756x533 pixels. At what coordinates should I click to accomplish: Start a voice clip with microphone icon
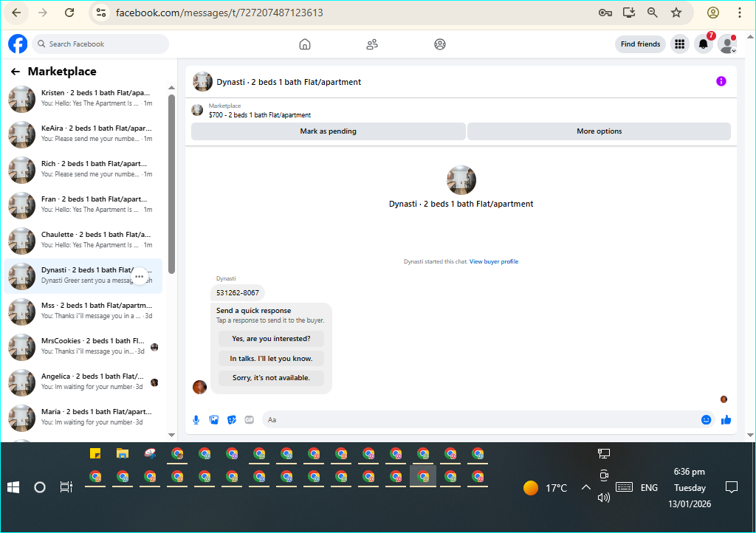tap(196, 420)
